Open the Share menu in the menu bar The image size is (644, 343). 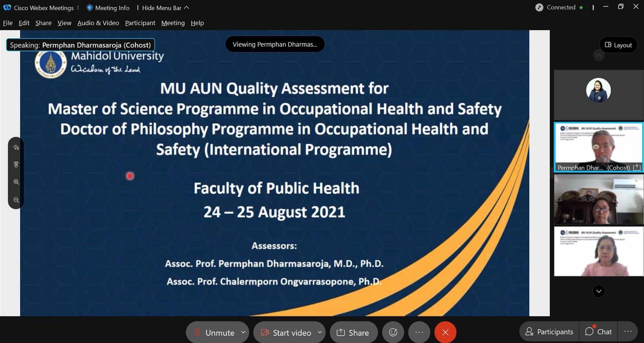point(43,23)
